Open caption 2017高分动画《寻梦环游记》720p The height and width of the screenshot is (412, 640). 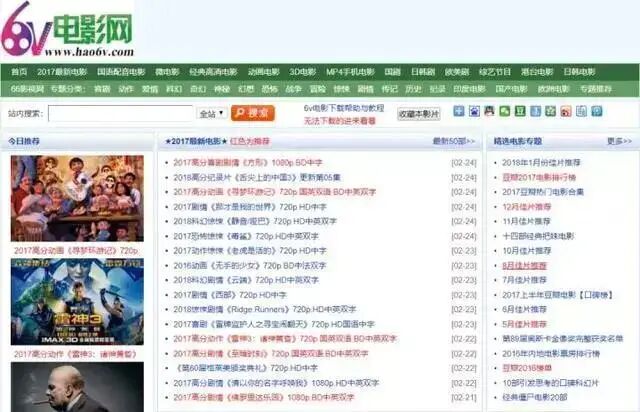tap(76, 251)
